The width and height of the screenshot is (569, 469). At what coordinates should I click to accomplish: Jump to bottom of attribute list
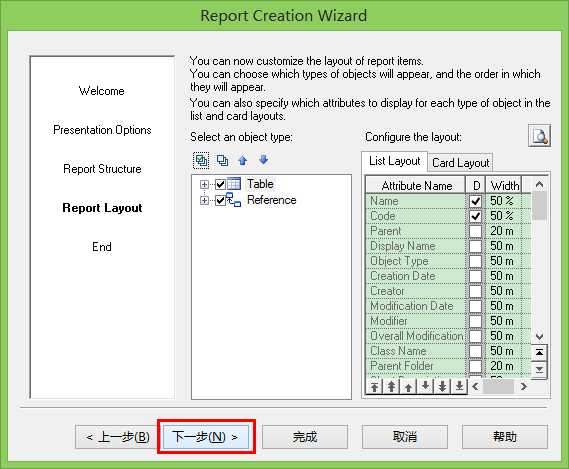pos(539,370)
